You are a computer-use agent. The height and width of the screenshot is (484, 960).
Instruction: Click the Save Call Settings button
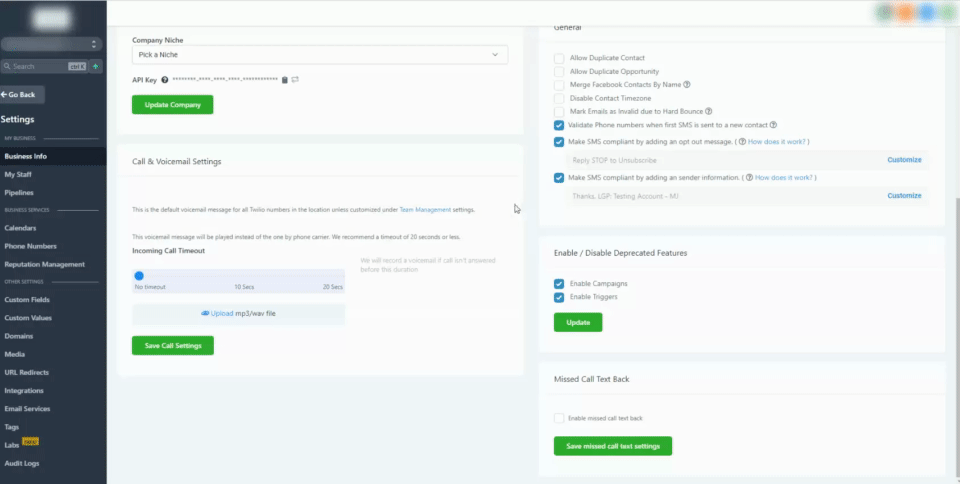pyautogui.click(x=173, y=346)
